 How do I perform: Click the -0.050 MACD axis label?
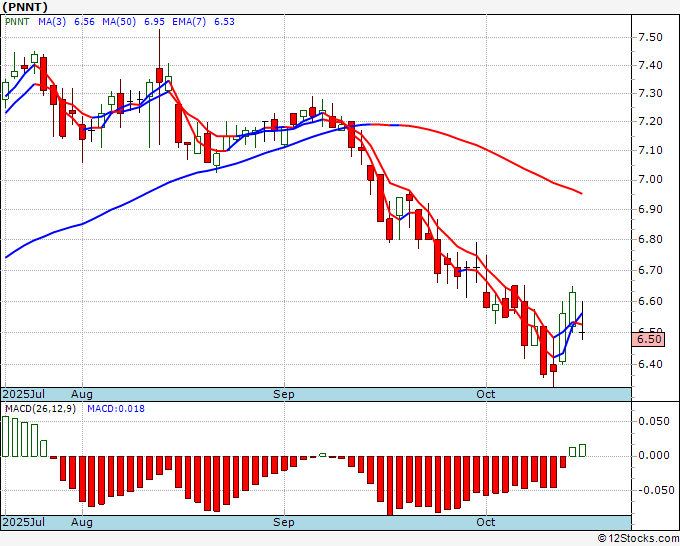[x=656, y=490]
